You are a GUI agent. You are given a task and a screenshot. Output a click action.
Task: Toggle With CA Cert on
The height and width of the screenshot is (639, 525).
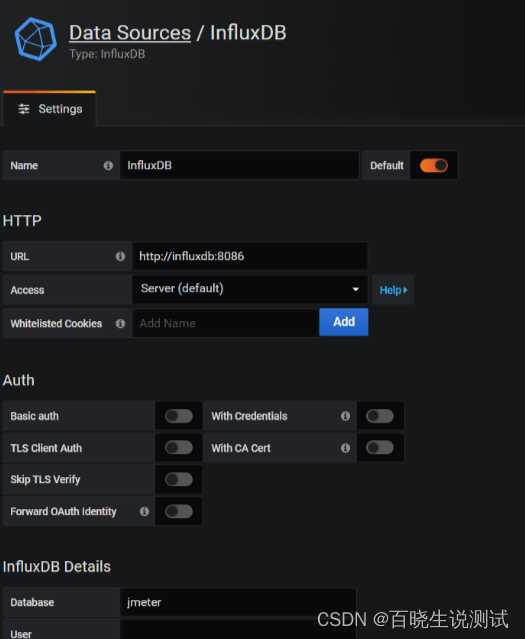pos(380,447)
